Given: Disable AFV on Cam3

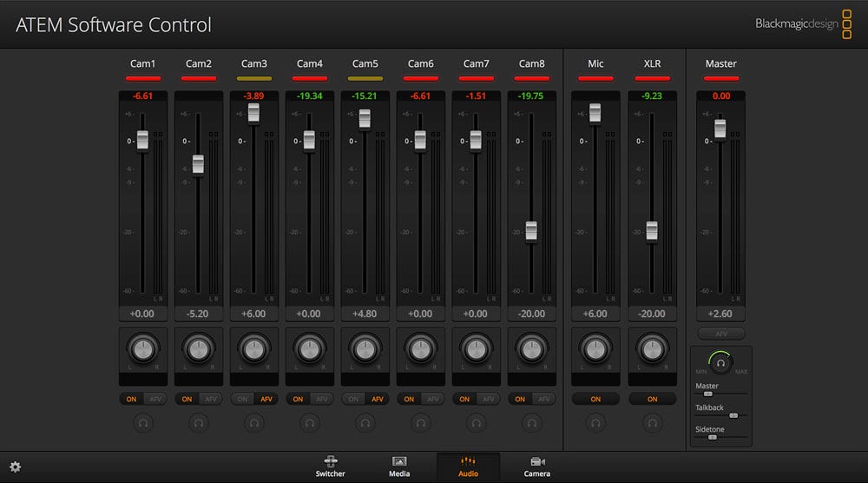Looking at the screenshot, I should [x=266, y=399].
